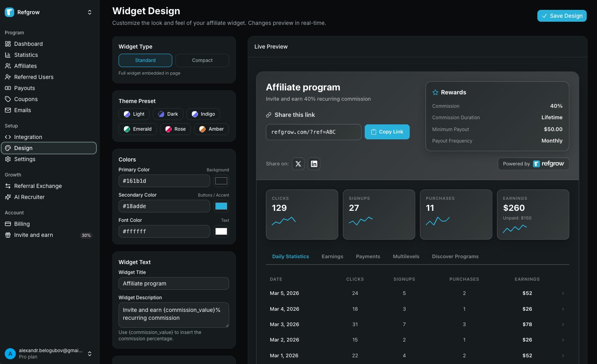Open the Payouts section
The image size is (597, 364).
tap(24, 88)
